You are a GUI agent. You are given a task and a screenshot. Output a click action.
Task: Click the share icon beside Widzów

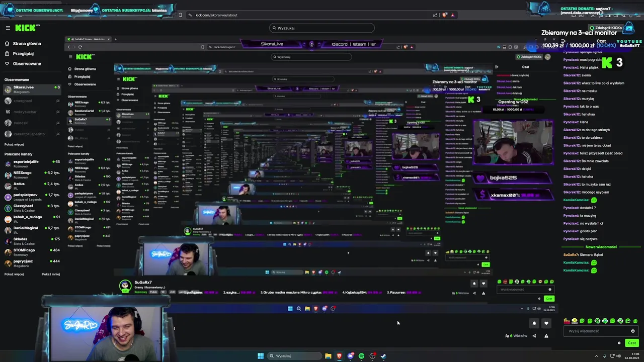[534, 336]
